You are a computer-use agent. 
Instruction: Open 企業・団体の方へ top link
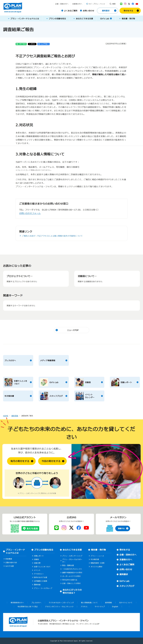62,4
